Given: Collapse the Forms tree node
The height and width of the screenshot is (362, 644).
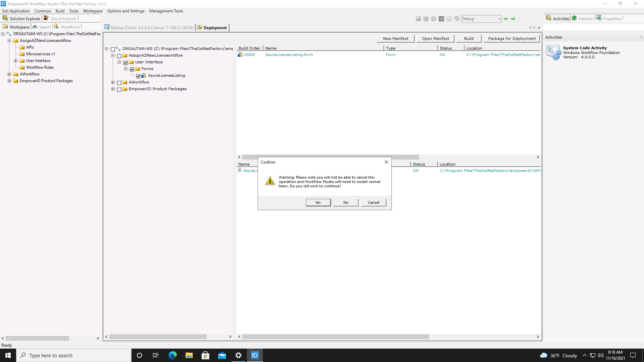Looking at the screenshot, I should tap(126, 69).
